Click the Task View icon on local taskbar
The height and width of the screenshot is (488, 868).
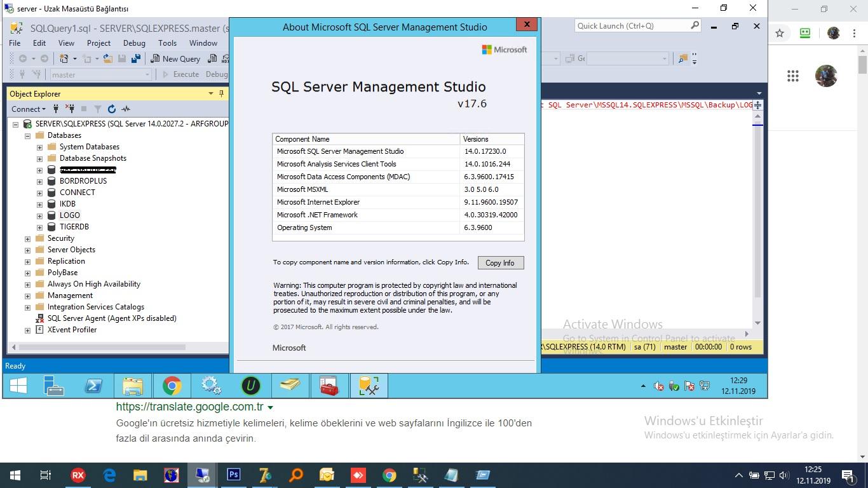tap(46, 475)
